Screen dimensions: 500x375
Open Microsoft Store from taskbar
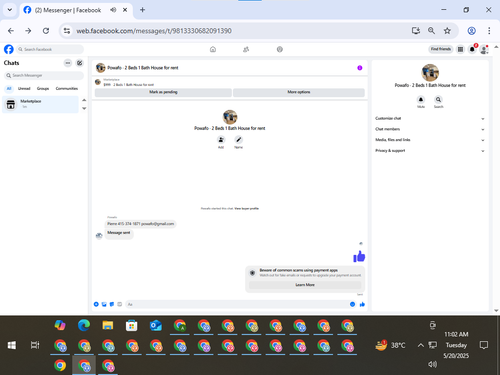tap(132, 325)
